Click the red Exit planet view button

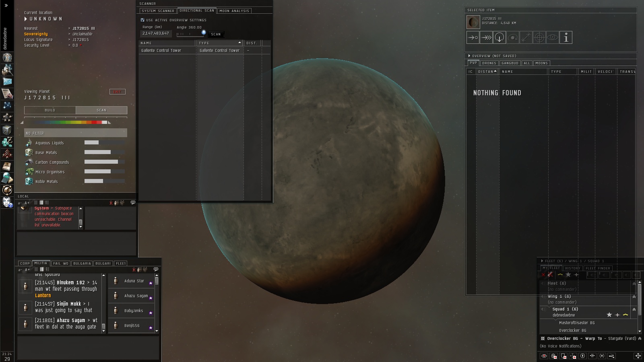pyautogui.click(x=117, y=92)
